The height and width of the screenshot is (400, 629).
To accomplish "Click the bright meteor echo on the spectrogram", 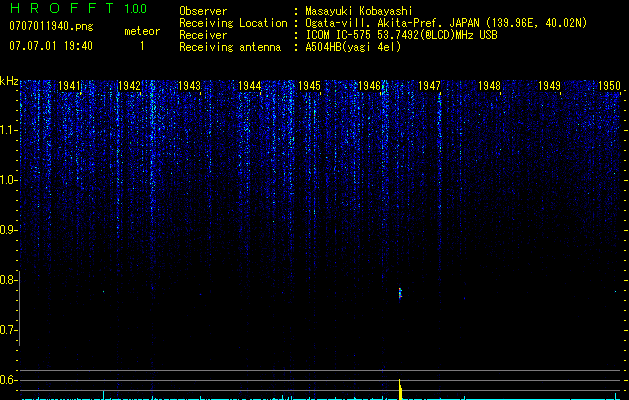I will pyautogui.click(x=400, y=293).
